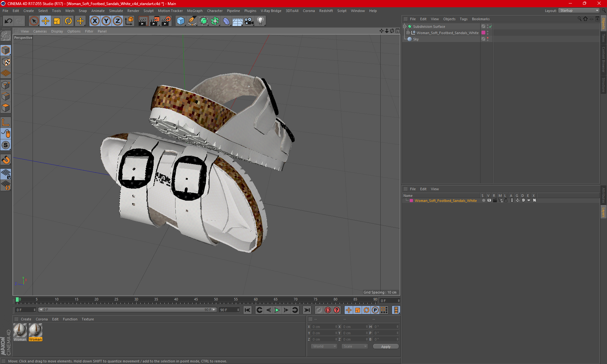
Task: Add a Camera object
Action: 249,21
